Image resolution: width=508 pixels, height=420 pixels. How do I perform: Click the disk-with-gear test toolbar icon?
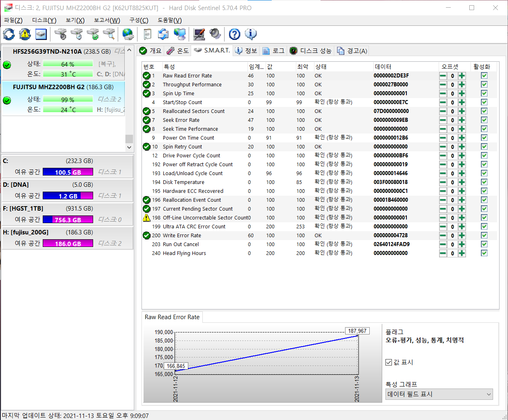tap(60, 34)
